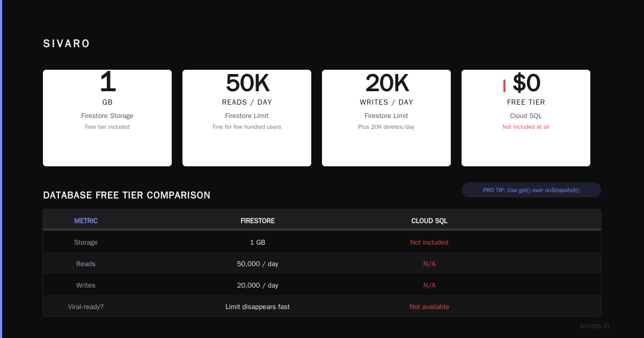Click the 'Not included' Cloud SQL cell
644x338 pixels.
pos(429,243)
